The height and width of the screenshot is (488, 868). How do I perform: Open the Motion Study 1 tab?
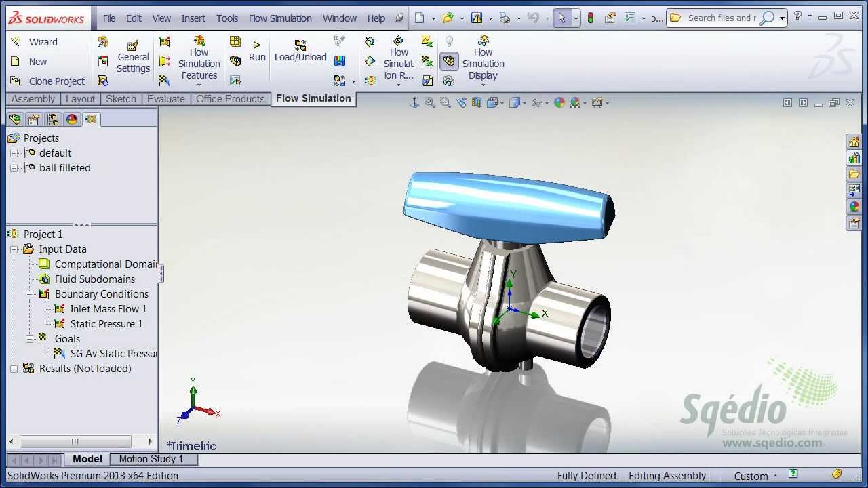[151, 459]
